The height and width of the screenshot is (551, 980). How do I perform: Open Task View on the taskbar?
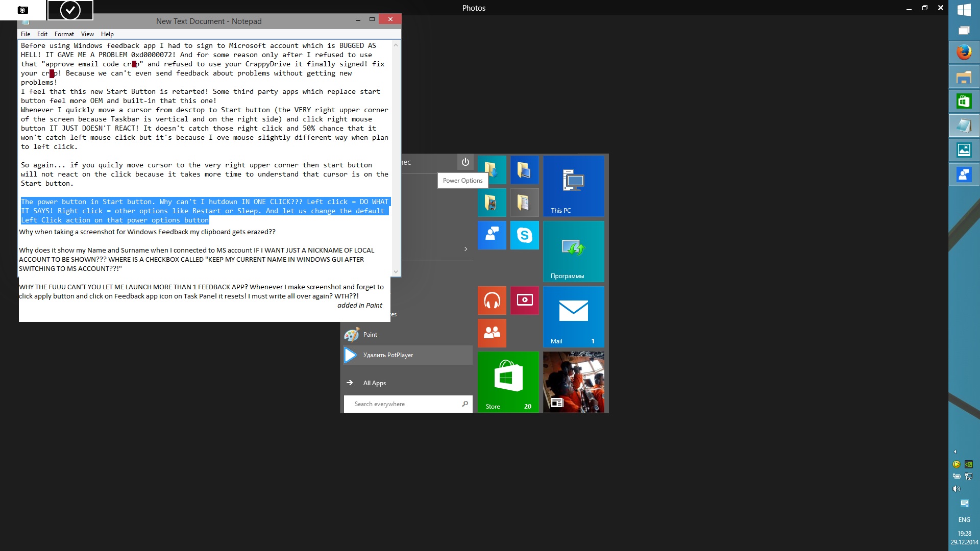(x=964, y=31)
